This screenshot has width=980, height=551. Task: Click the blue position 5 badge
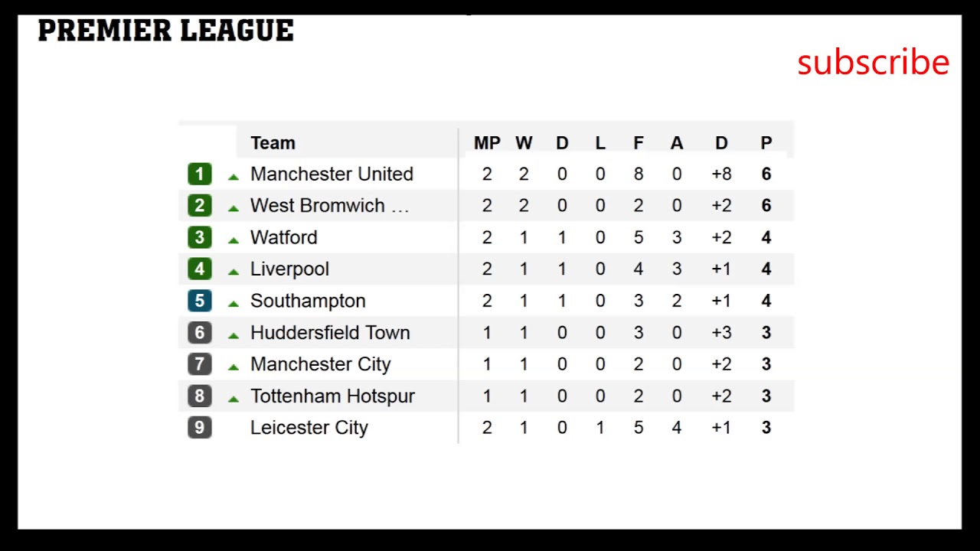point(199,301)
